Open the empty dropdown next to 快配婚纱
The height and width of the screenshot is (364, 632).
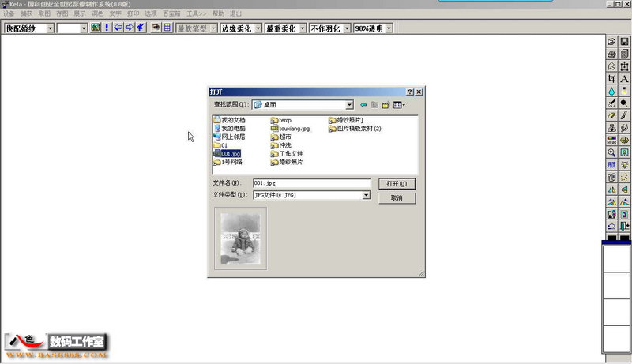tap(84, 28)
